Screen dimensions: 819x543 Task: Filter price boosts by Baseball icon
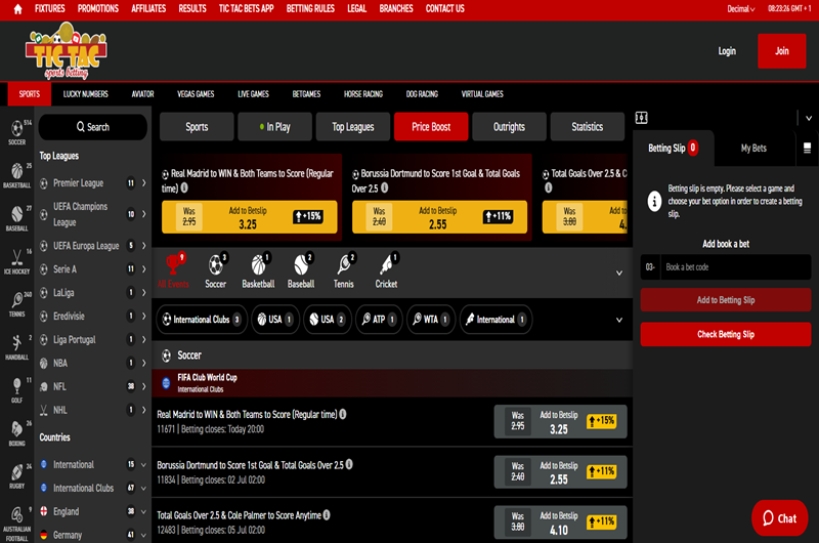pyautogui.click(x=301, y=270)
